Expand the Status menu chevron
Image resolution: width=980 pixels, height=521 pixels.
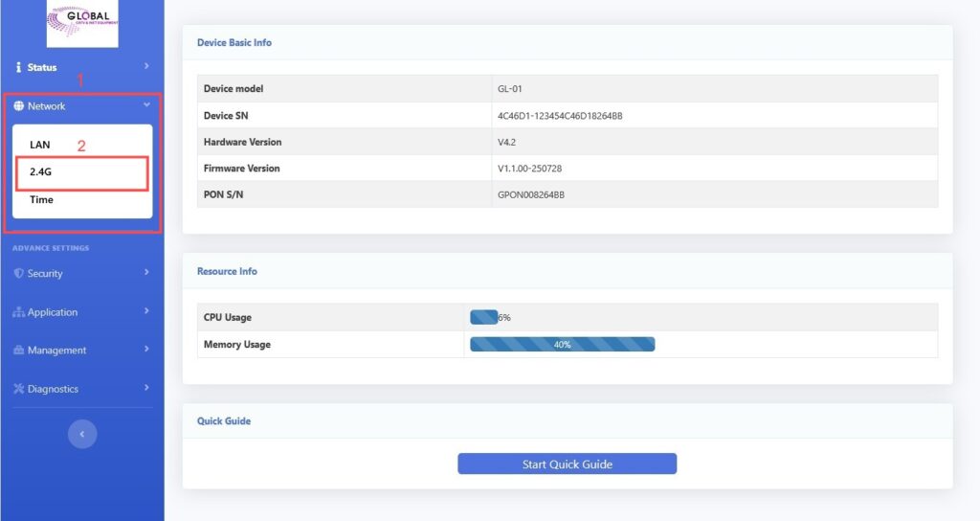coord(146,66)
